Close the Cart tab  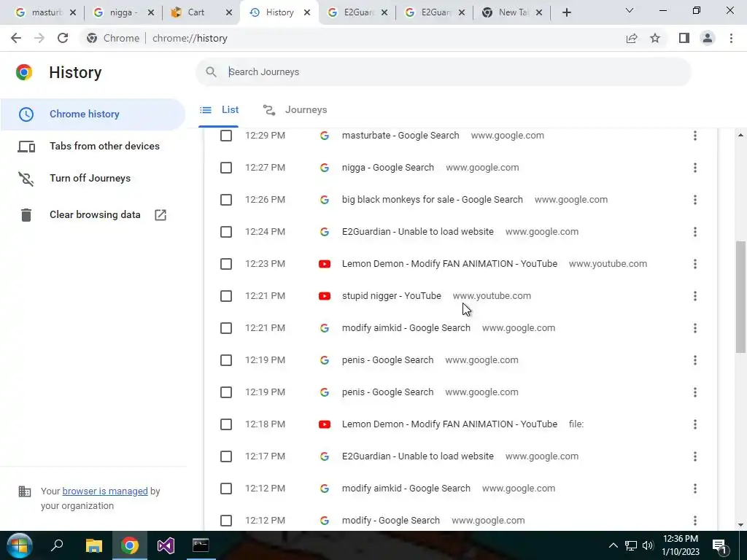click(229, 12)
